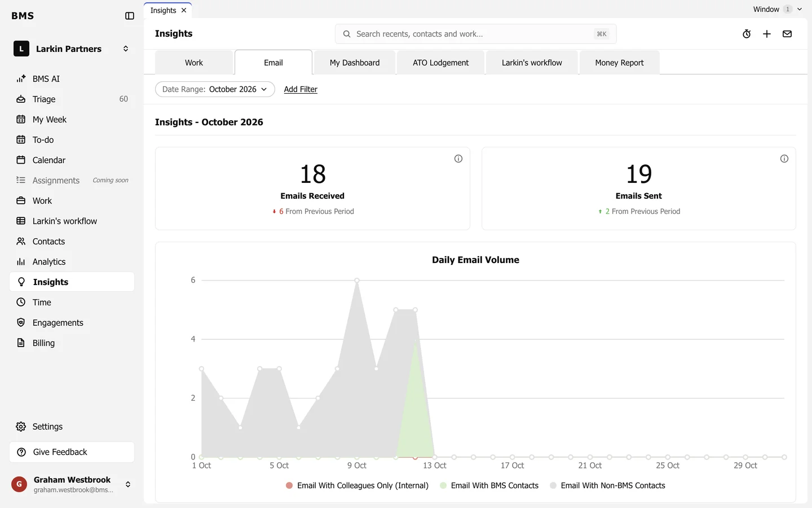Open the To-do list

coord(72,140)
